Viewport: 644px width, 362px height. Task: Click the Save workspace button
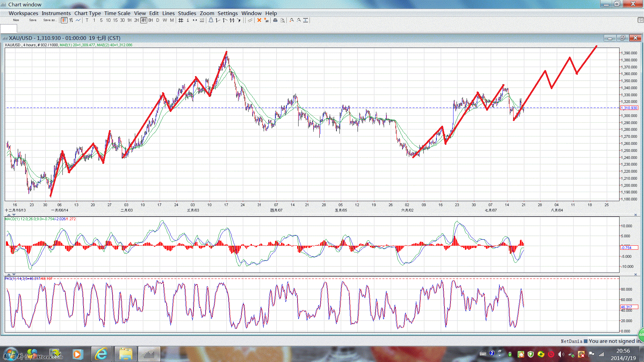(x=33, y=20)
